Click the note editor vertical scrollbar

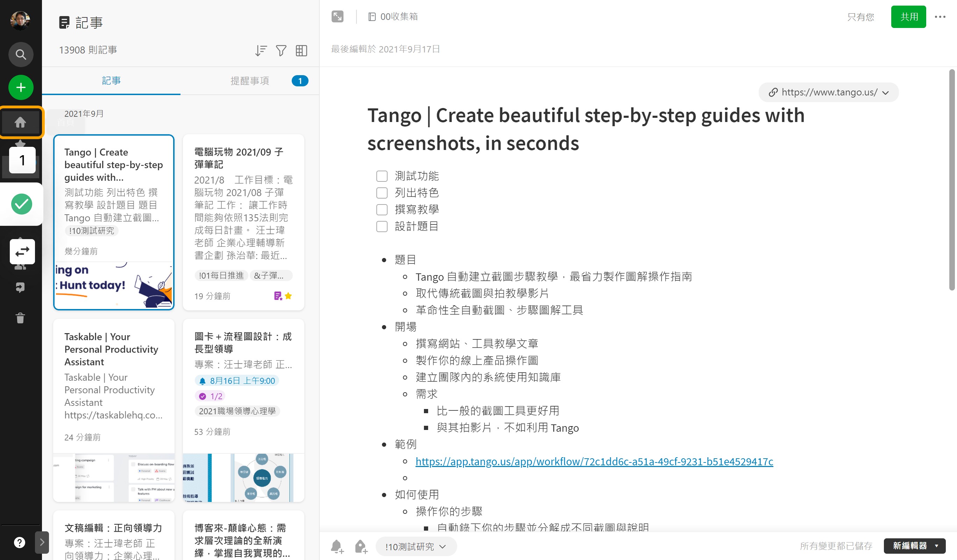click(x=952, y=180)
